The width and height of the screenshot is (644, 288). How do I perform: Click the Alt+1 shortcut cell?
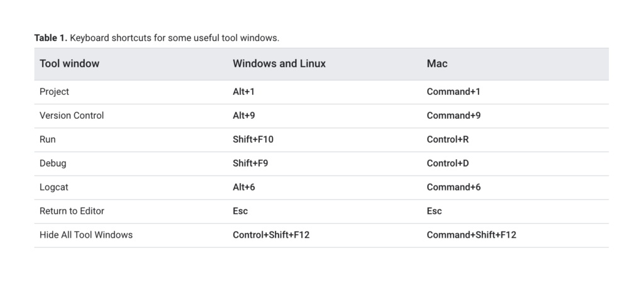(243, 92)
